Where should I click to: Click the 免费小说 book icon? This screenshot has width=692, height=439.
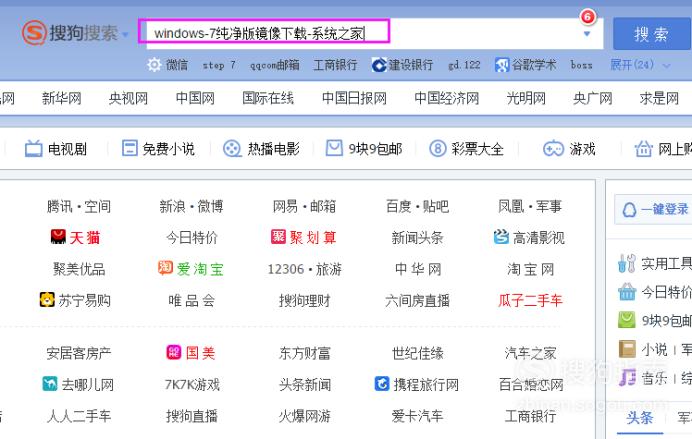pos(129,148)
